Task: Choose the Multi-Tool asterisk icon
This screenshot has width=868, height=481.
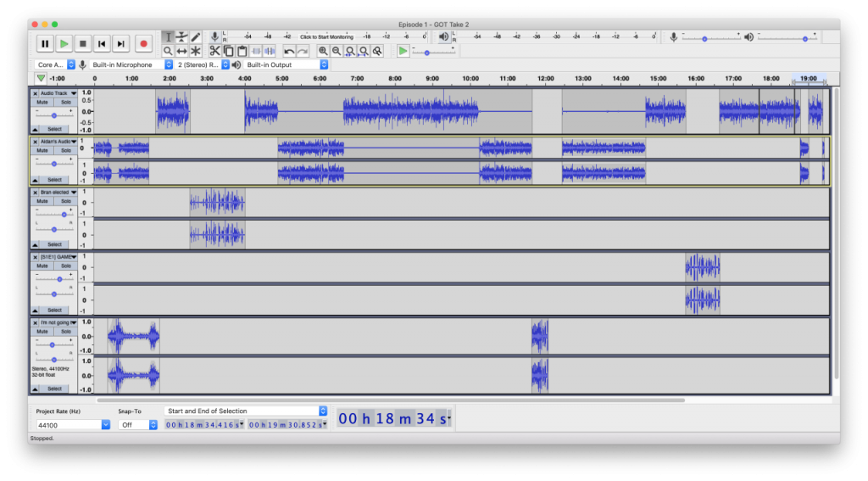Action: (x=195, y=51)
